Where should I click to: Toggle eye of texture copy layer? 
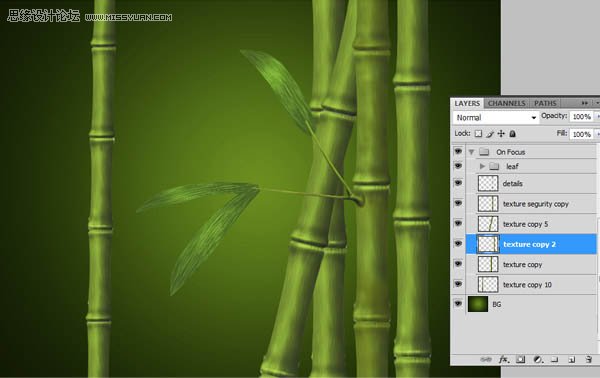coord(458,264)
